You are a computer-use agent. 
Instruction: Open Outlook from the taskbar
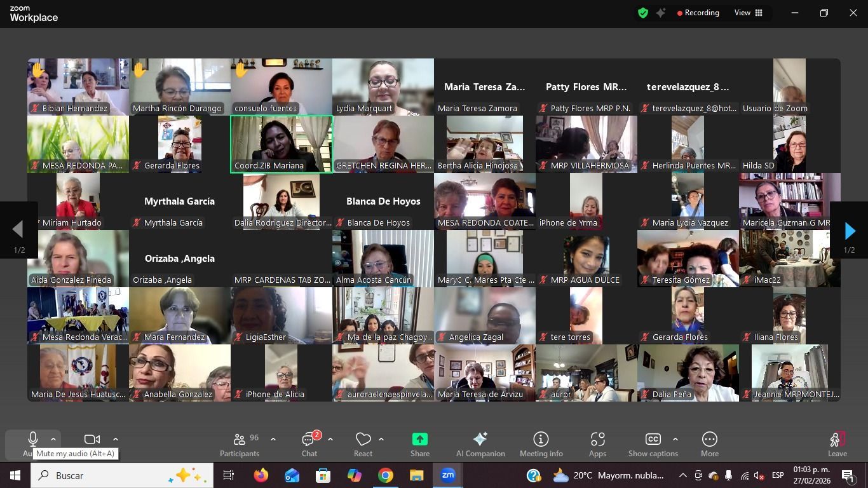coord(292,475)
